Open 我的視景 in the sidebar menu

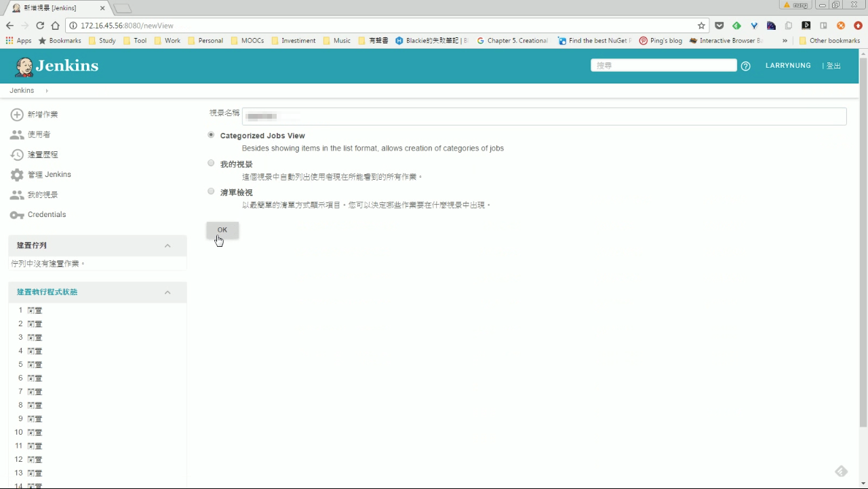tap(43, 195)
